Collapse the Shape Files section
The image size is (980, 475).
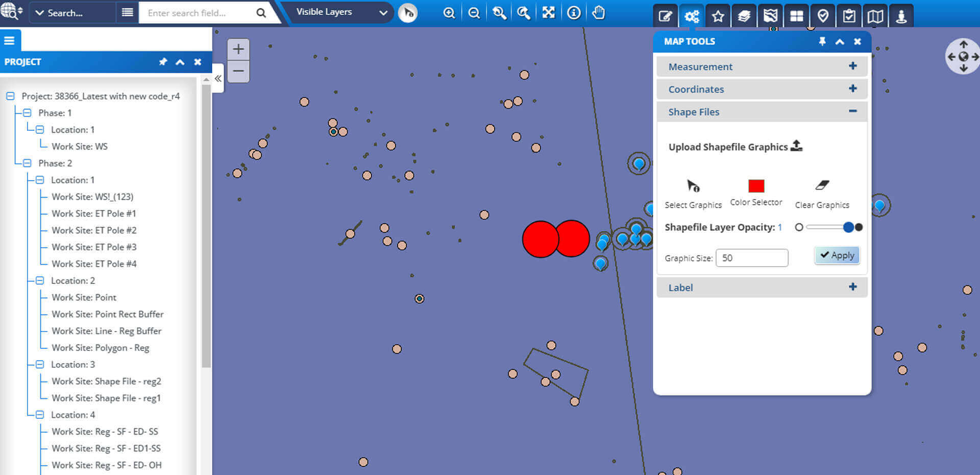click(762, 111)
